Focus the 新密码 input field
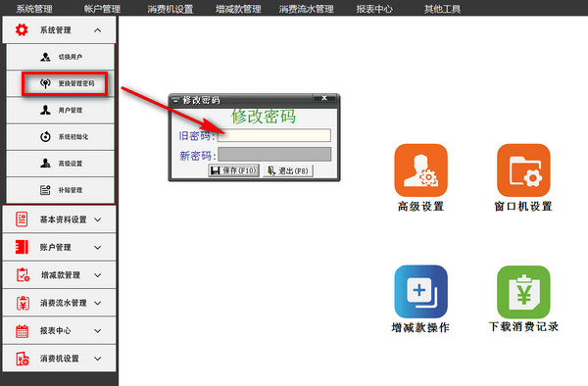The image size is (588, 386). (274, 155)
